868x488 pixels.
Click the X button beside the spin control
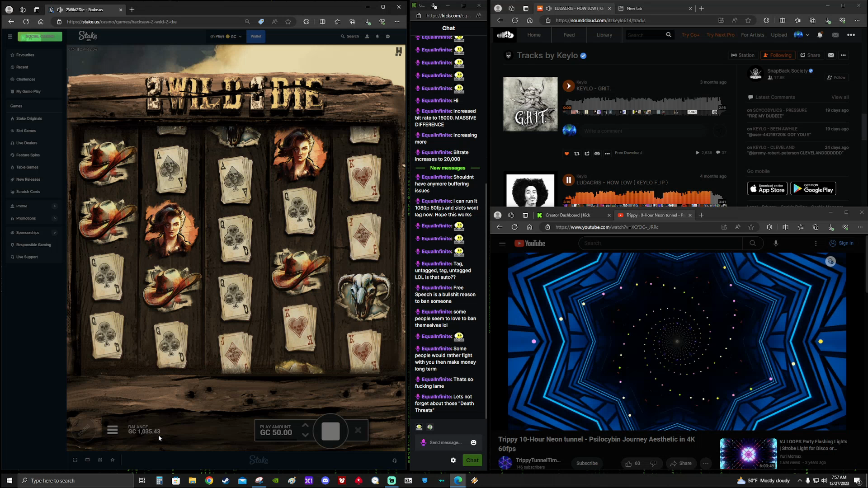358,430
